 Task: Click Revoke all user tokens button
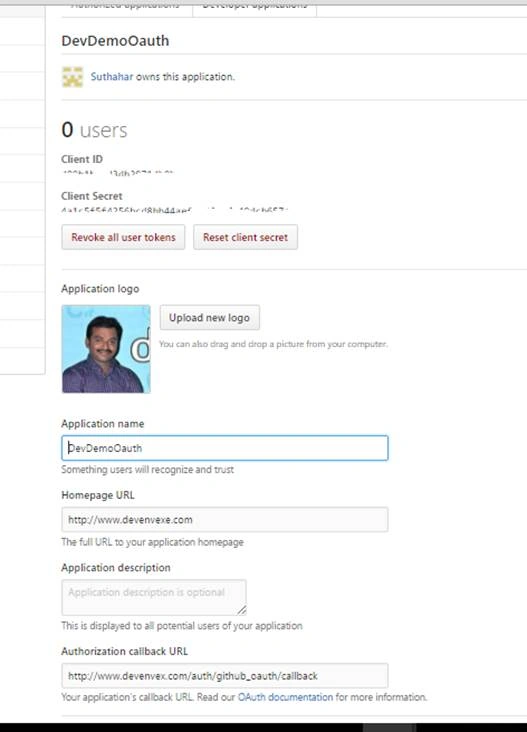click(x=123, y=237)
